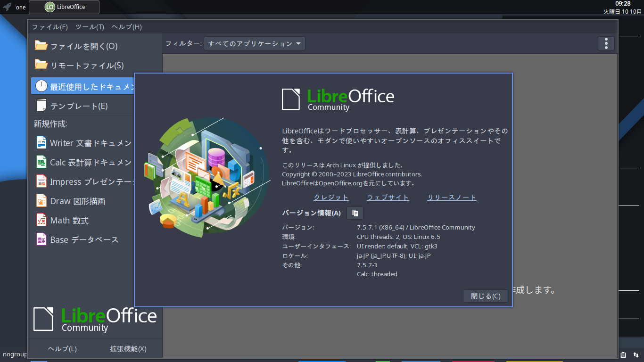Screen dimensions: 644x362
Task: Click the LibreOffice taskbar entry
Action: click(x=64, y=7)
